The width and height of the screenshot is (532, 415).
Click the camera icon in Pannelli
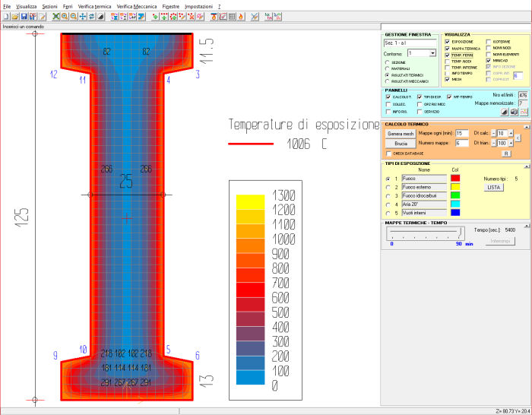click(514, 111)
